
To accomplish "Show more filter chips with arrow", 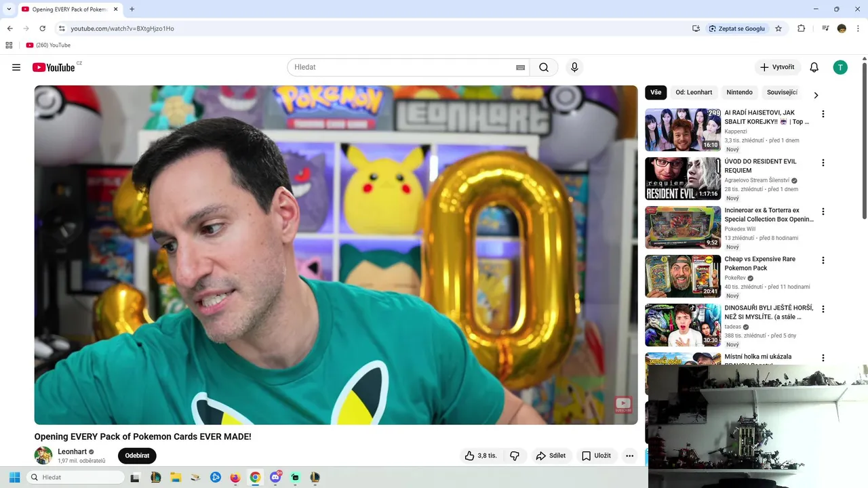I will [816, 96].
